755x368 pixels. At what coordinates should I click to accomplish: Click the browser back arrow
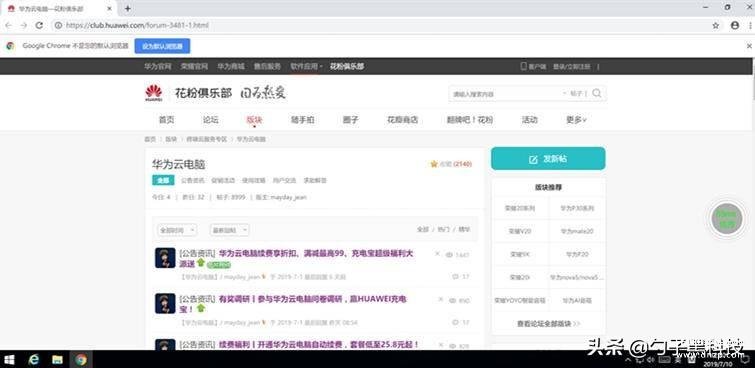point(9,25)
